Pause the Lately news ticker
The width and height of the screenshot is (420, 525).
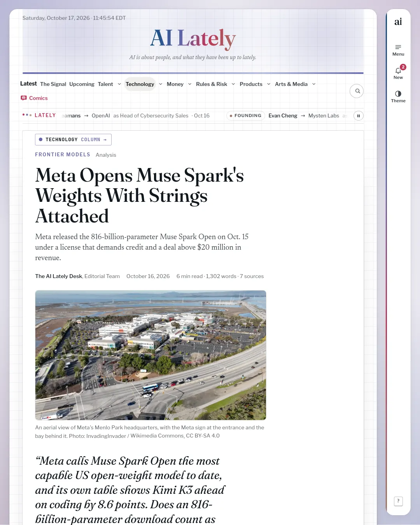(x=359, y=115)
